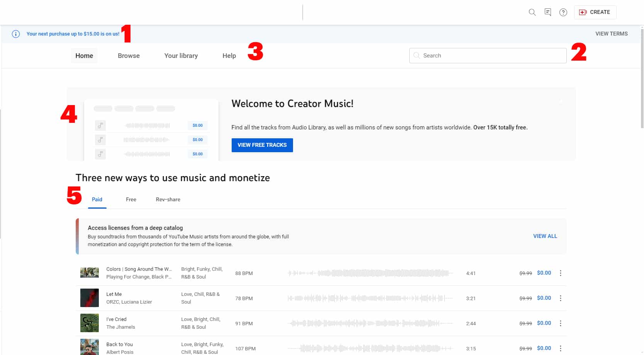This screenshot has width=644, height=355.
Task: Click the search magnifier icon in top bar
Action: pos(532,12)
